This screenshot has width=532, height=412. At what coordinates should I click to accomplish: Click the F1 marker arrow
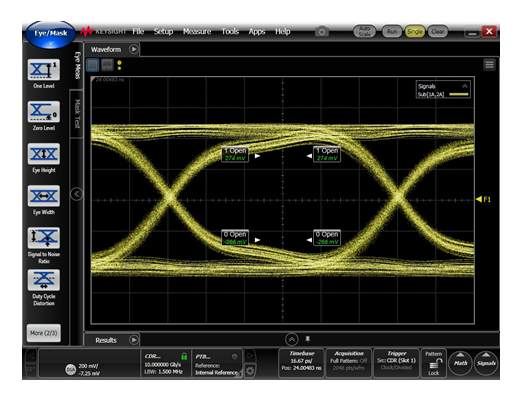(x=479, y=199)
